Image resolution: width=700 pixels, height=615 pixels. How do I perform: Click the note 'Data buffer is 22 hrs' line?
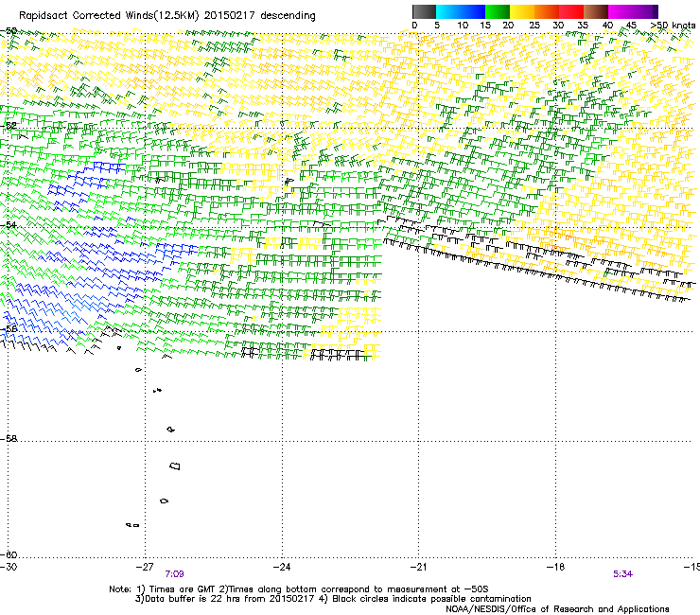[333, 599]
